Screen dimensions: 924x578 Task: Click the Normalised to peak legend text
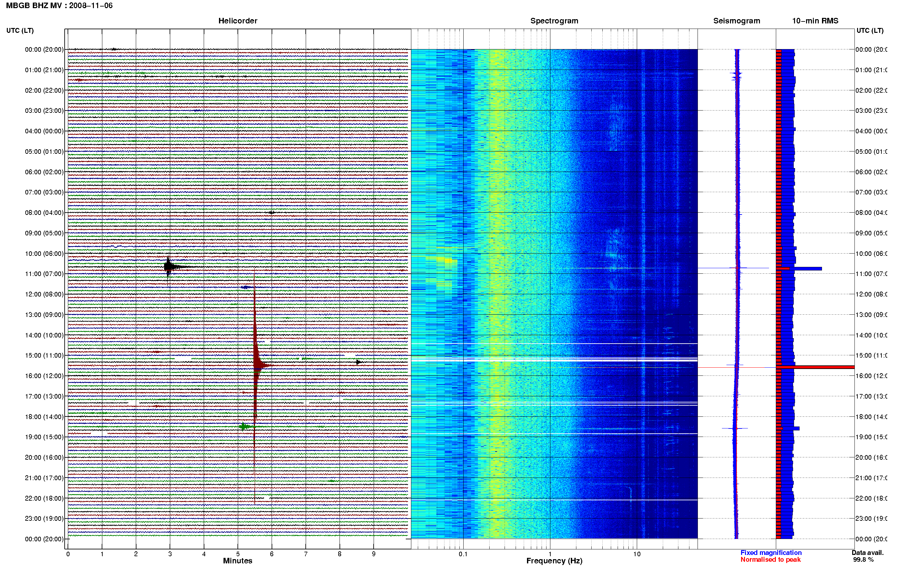(x=770, y=559)
